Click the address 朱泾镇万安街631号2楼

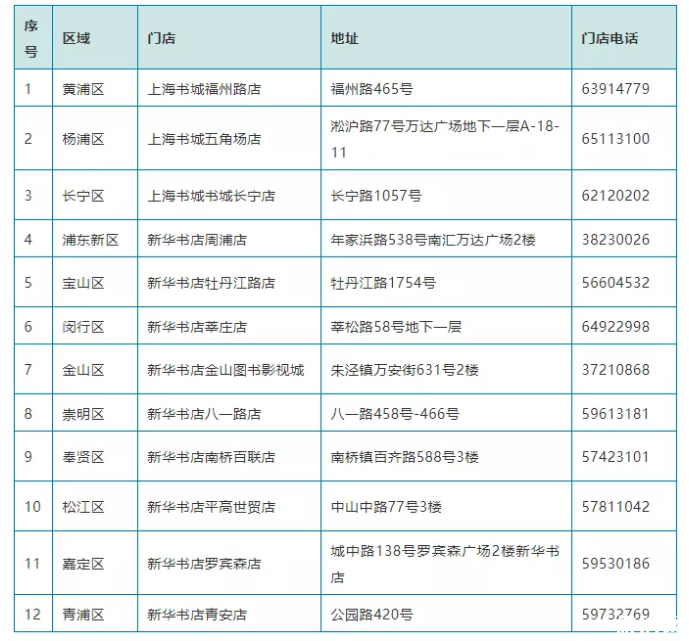coord(405,370)
